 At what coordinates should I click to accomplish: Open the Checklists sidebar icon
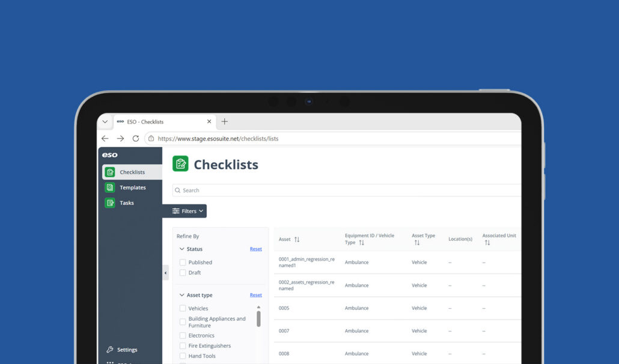click(110, 172)
